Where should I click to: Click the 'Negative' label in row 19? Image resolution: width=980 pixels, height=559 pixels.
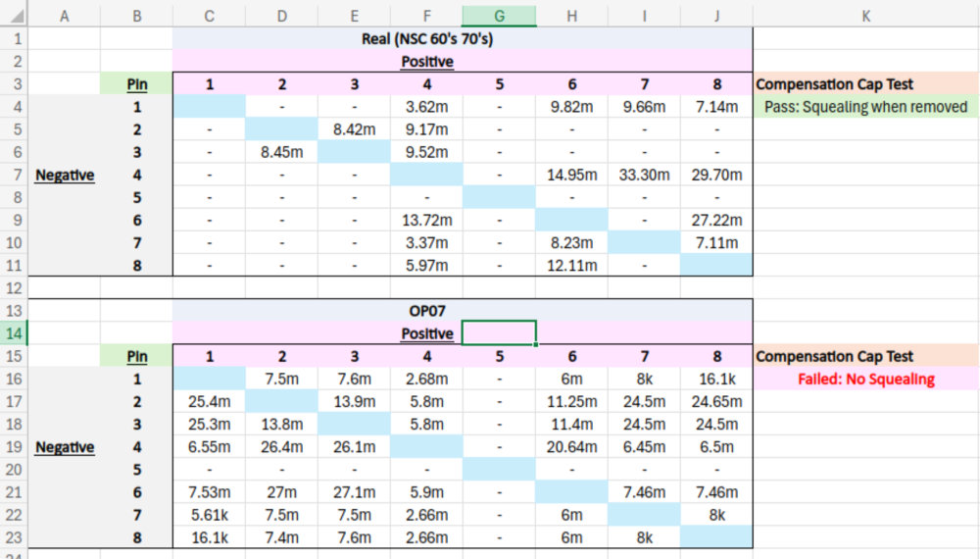click(x=65, y=447)
